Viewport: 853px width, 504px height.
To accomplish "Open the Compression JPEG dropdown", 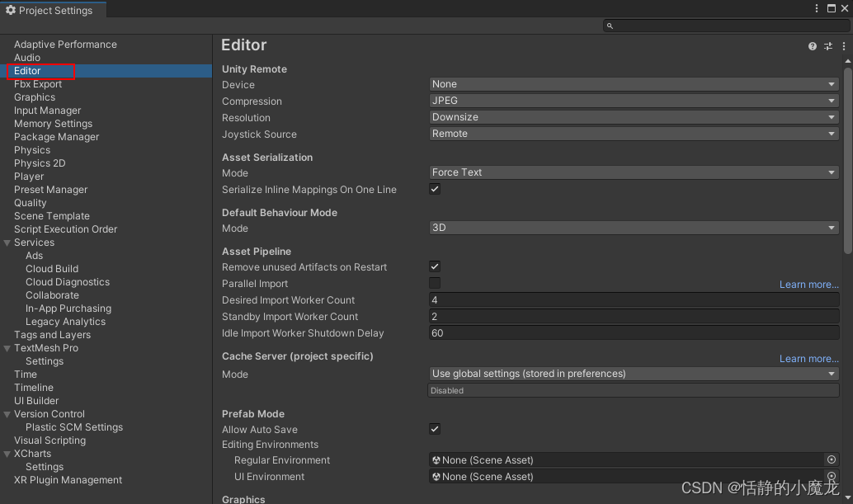I will [634, 101].
